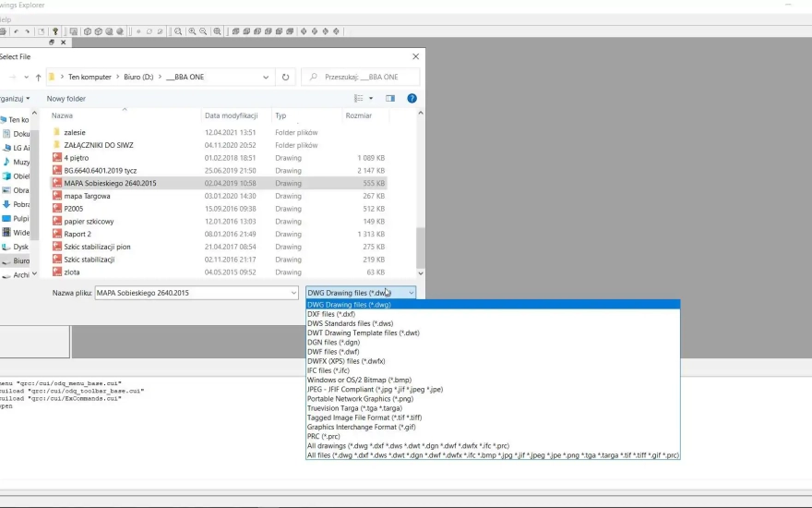
Task: Open the drawing file 'mapa Targowa'
Action: [x=88, y=196]
